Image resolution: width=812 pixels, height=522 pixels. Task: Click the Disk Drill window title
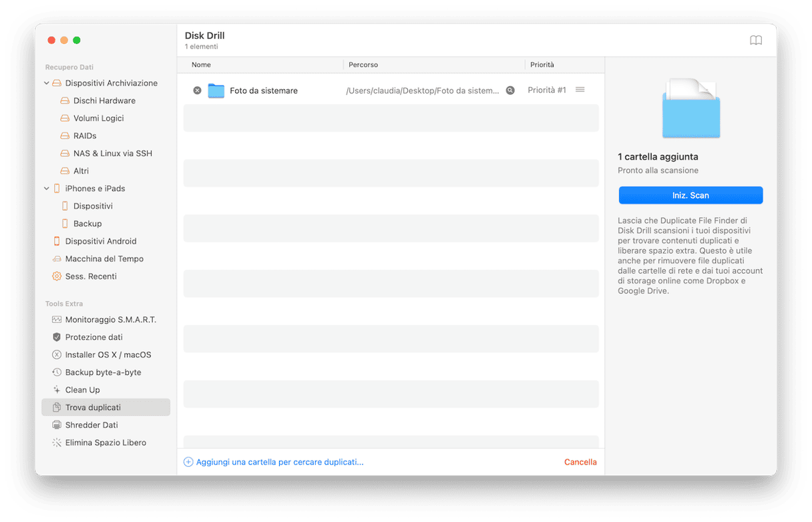[205, 35]
